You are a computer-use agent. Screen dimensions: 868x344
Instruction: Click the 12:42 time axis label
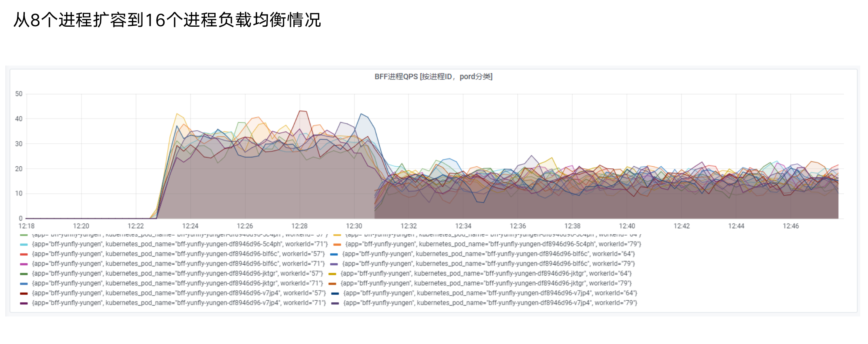[x=682, y=226]
